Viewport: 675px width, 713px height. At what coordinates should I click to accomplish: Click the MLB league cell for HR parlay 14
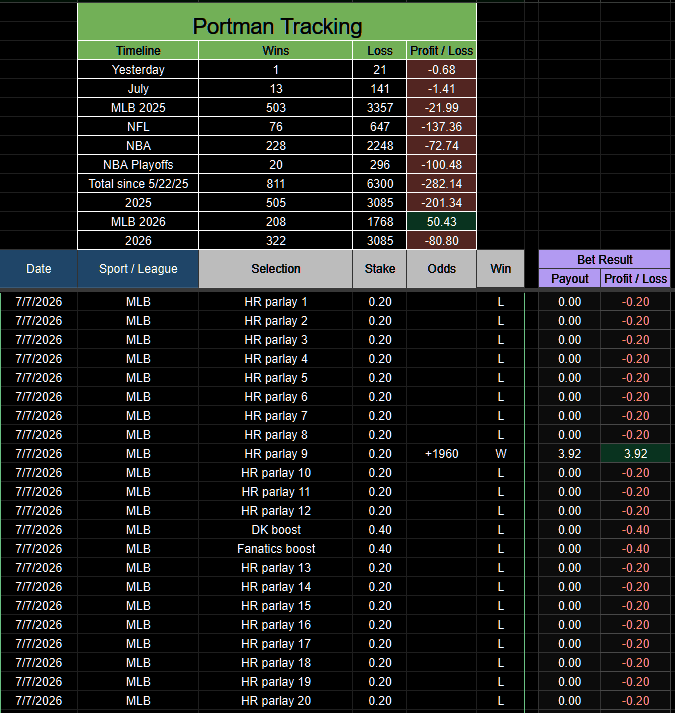pos(138,587)
